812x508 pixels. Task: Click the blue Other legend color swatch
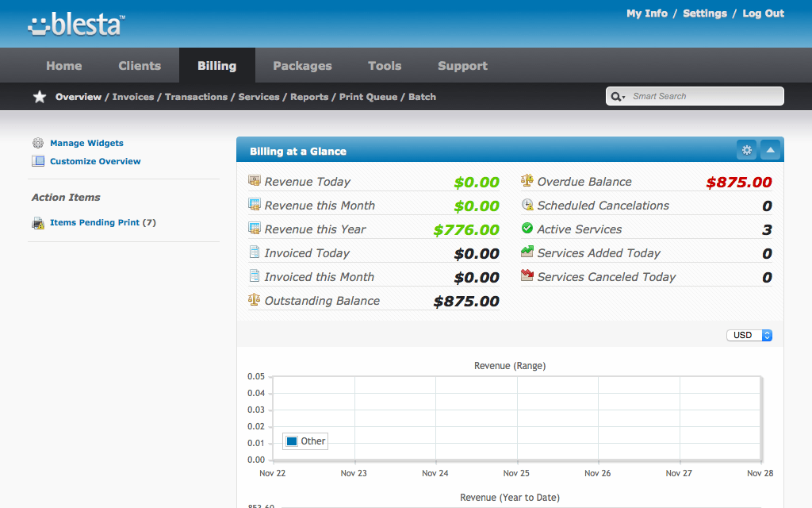pyautogui.click(x=292, y=441)
